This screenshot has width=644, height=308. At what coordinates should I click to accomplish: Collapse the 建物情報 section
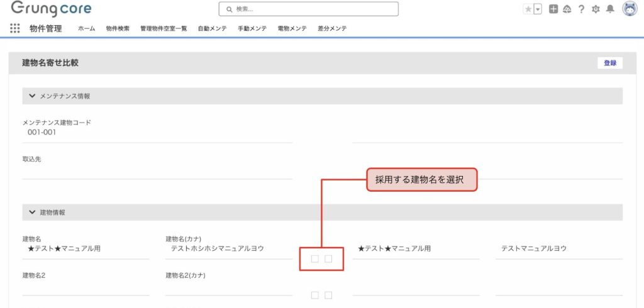[x=31, y=212]
